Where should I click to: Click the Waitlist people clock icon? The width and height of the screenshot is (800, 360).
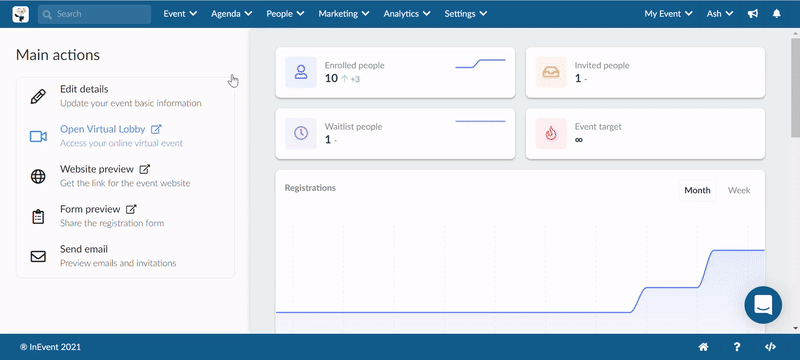point(301,134)
